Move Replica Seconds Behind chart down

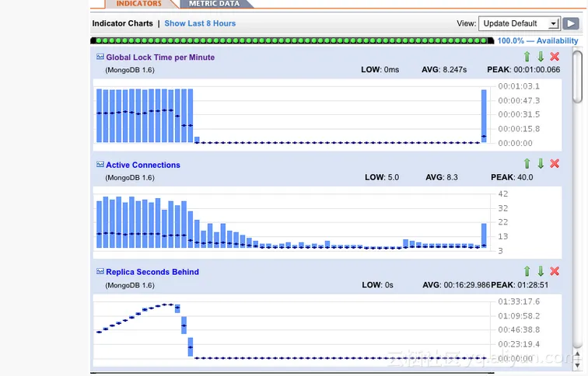point(541,271)
